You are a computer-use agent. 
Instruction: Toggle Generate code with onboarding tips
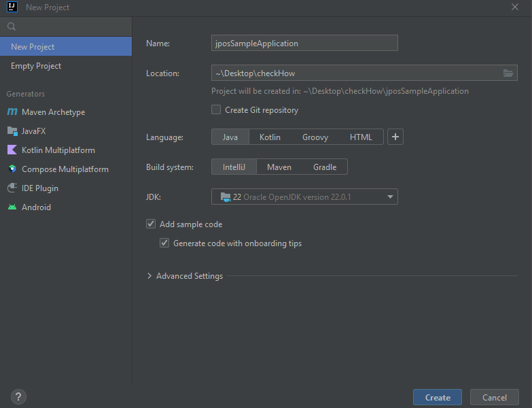[164, 243]
